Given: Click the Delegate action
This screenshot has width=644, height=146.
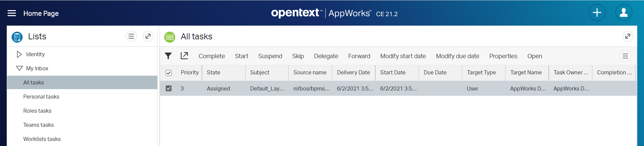Looking at the screenshot, I should 326,56.
